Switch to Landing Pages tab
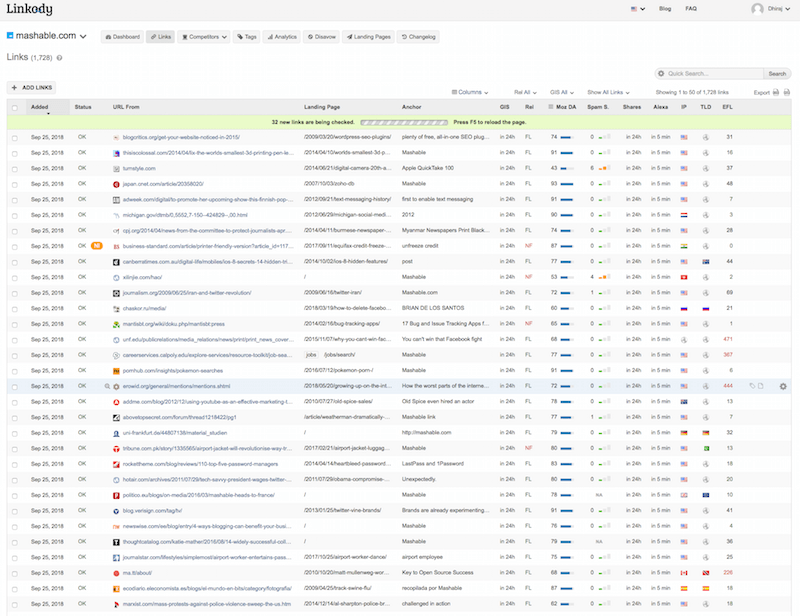The height and width of the screenshot is (616, 800). (x=368, y=37)
